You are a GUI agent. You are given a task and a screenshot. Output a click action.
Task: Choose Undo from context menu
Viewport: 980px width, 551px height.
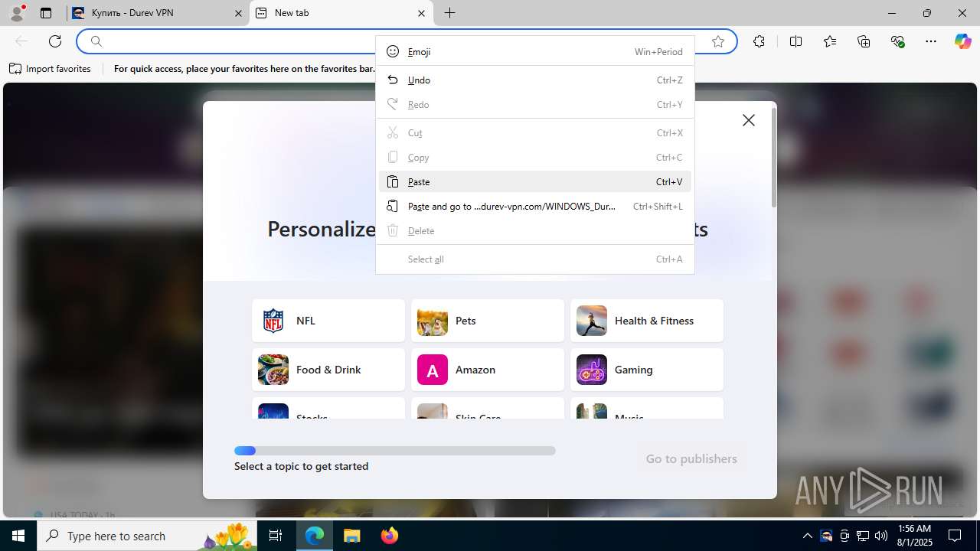(535, 80)
